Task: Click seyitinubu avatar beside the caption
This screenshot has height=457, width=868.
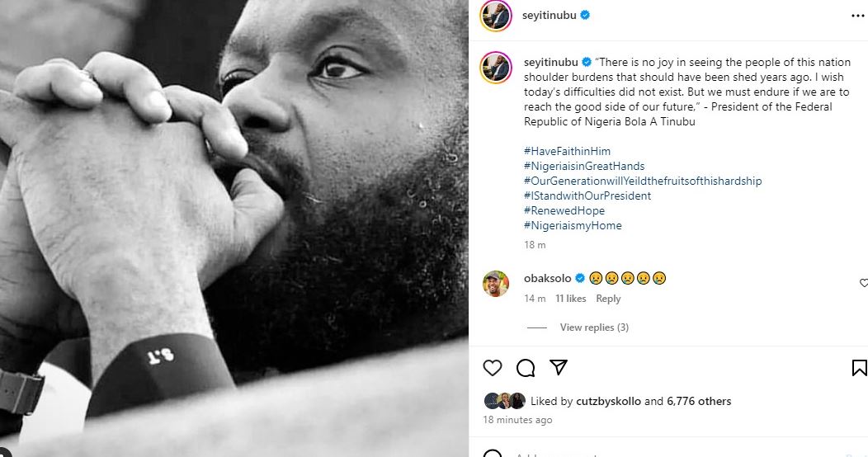Action: point(496,67)
